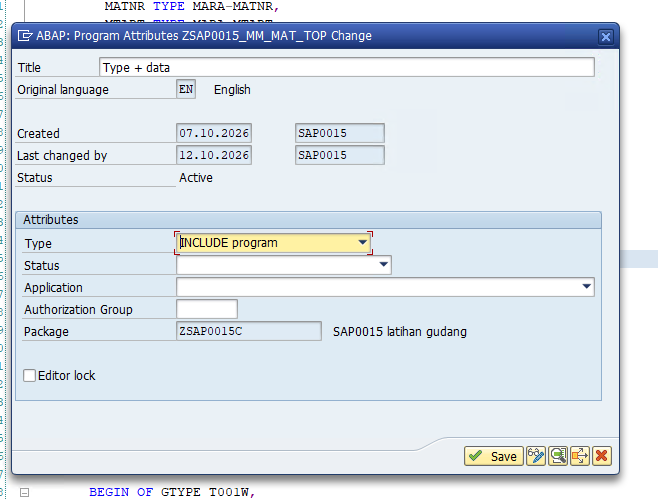Screen dimensions: 658x499
Task: Click the dialog title bar menu icon
Action: tap(25, 36)
